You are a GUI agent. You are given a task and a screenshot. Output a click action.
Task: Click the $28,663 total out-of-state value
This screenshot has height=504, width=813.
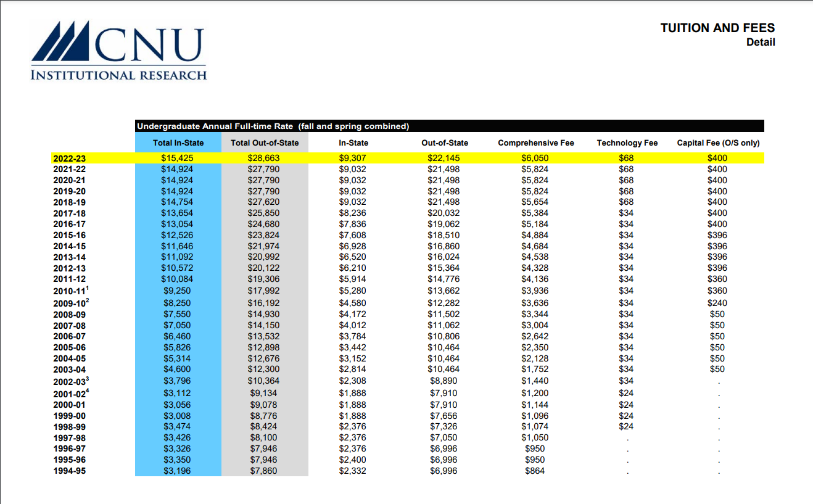tap(263, 158)
